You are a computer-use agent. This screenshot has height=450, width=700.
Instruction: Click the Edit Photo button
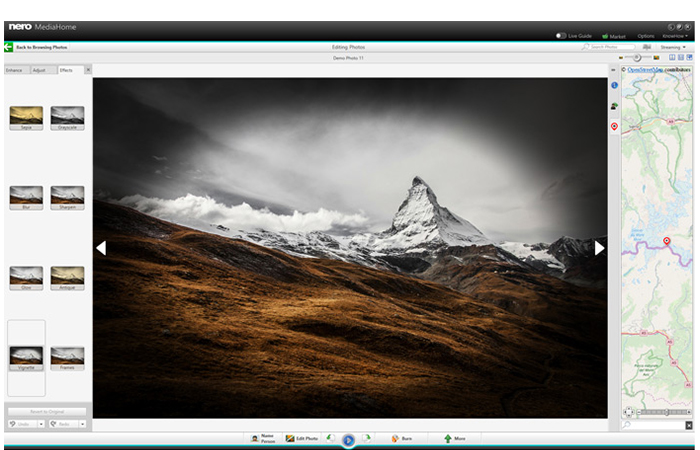coord(302,438)
